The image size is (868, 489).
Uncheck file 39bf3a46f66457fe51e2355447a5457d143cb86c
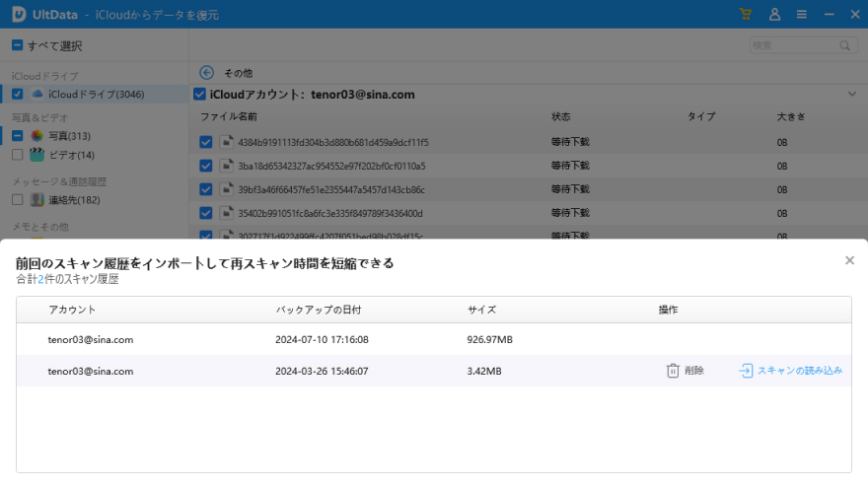[x=206, y=189]
